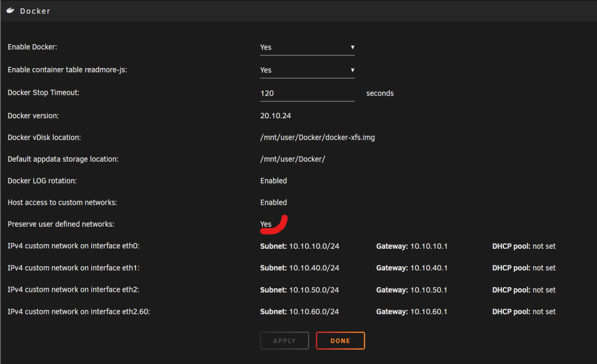The width and height of the screenshot is (597, 364).
Task: Click the Default appdata storage location label
Action: (x=63, y=159)
